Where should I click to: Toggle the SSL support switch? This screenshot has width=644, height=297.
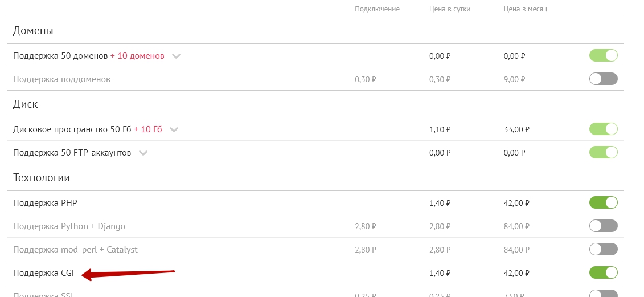point(604,294)
